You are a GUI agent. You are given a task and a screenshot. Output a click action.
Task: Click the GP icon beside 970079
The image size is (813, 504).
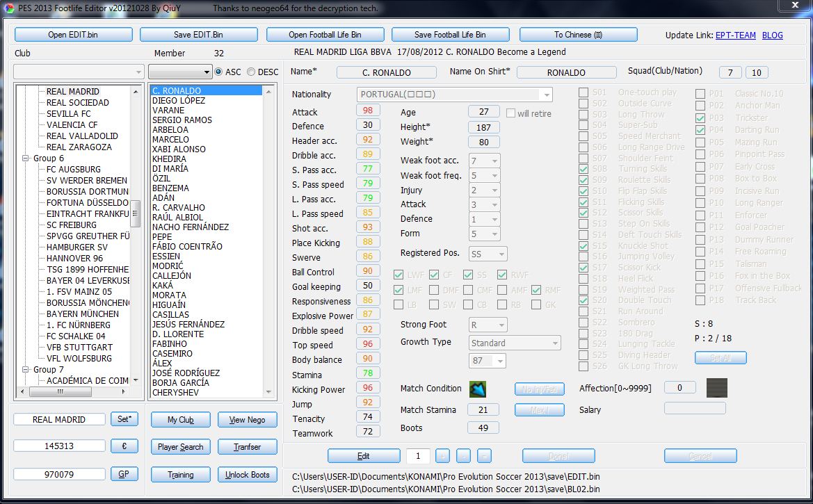pyautogui.click(x=124, y=473)
